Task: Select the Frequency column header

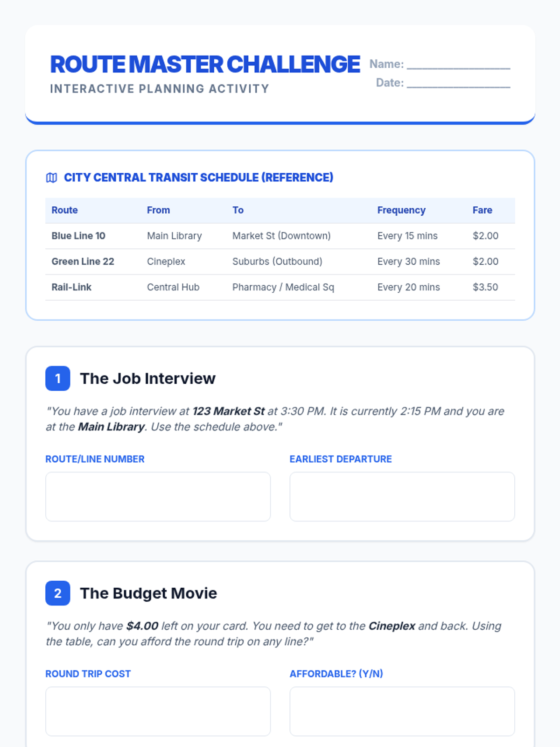Action: click(401, 210)
